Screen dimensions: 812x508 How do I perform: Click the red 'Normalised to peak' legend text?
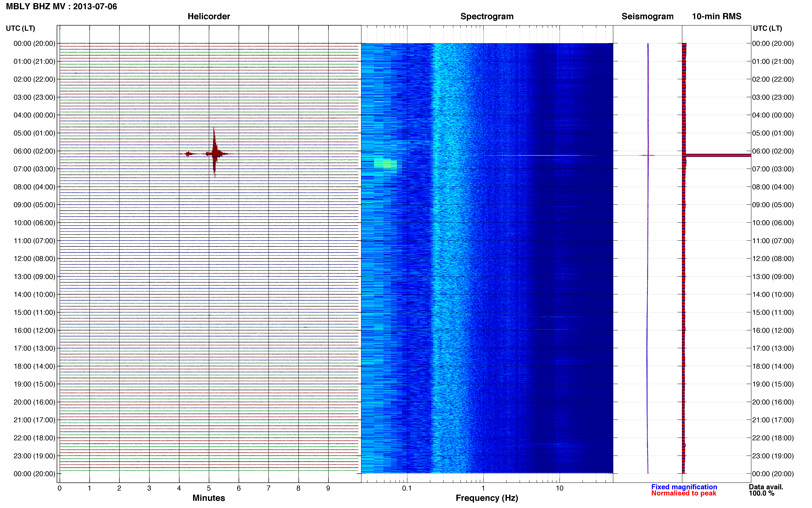coord(684,493)
